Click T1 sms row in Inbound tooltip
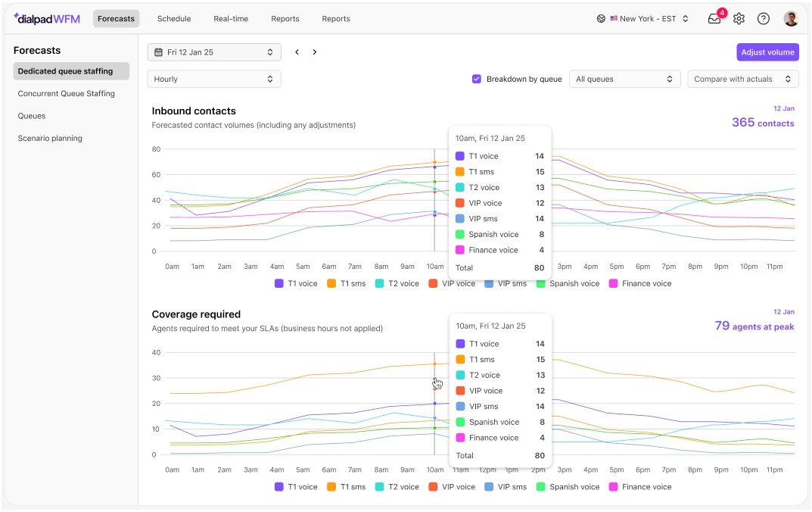 [x=499, y=171]
